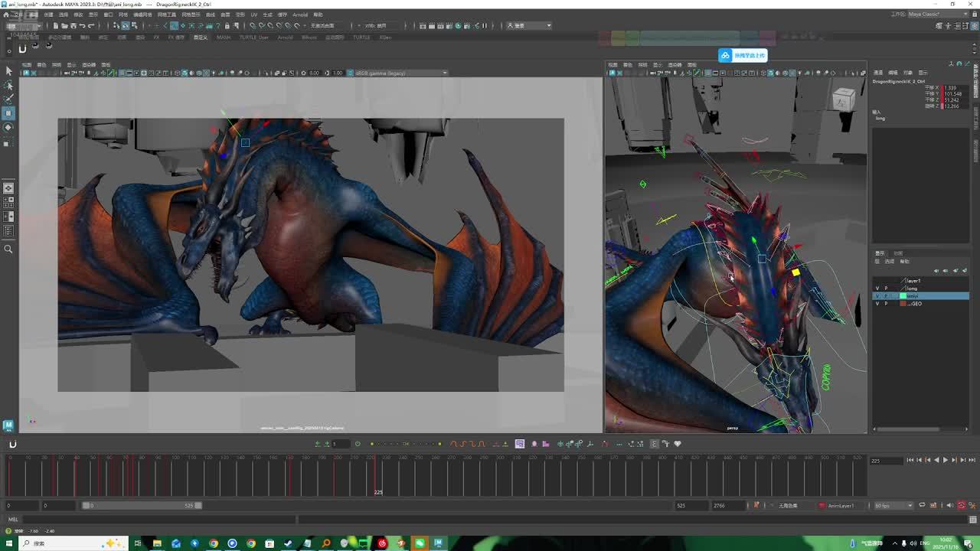
Task: Toggle loop playback mode icon
Action: tap(922, 506)
